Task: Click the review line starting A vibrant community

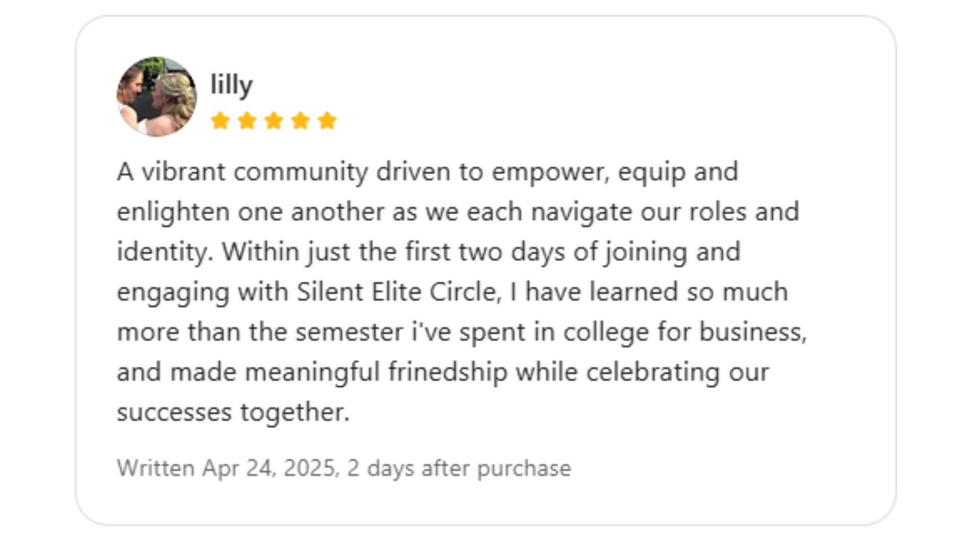Action: click(428, 172)
